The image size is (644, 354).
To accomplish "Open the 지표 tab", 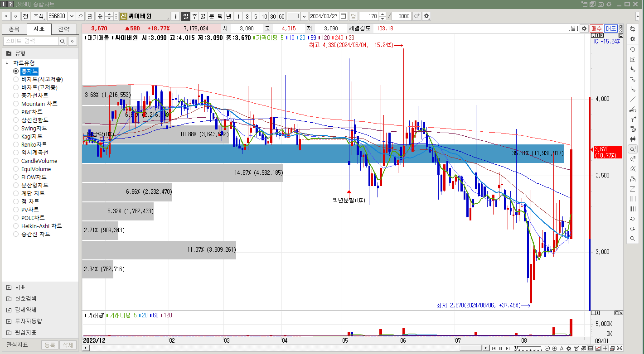I will [x=39, y=29].
